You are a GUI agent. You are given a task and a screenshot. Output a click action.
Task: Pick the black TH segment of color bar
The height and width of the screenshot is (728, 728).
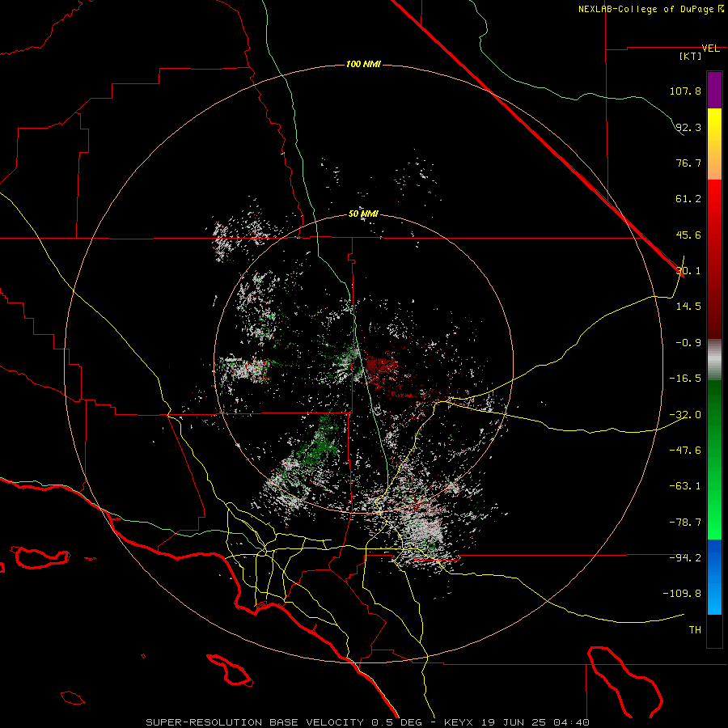coord(714,631)
